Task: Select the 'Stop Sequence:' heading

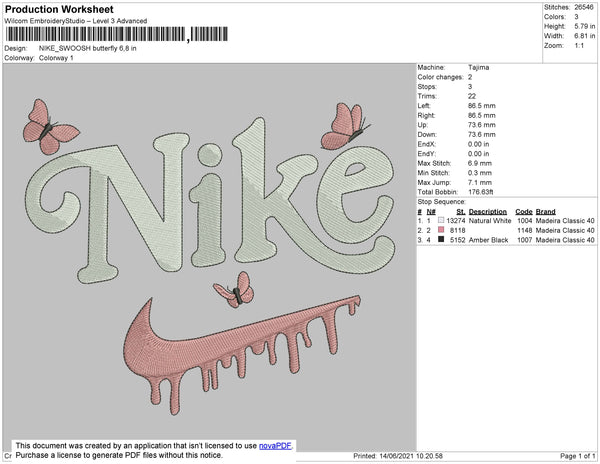Action: 442,202
